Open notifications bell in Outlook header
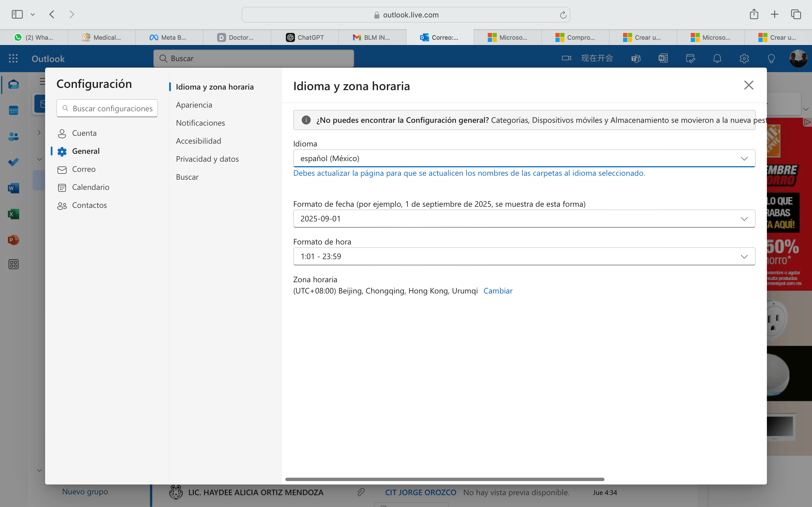This screenshot has width=812, height=507. click(717, 58)
